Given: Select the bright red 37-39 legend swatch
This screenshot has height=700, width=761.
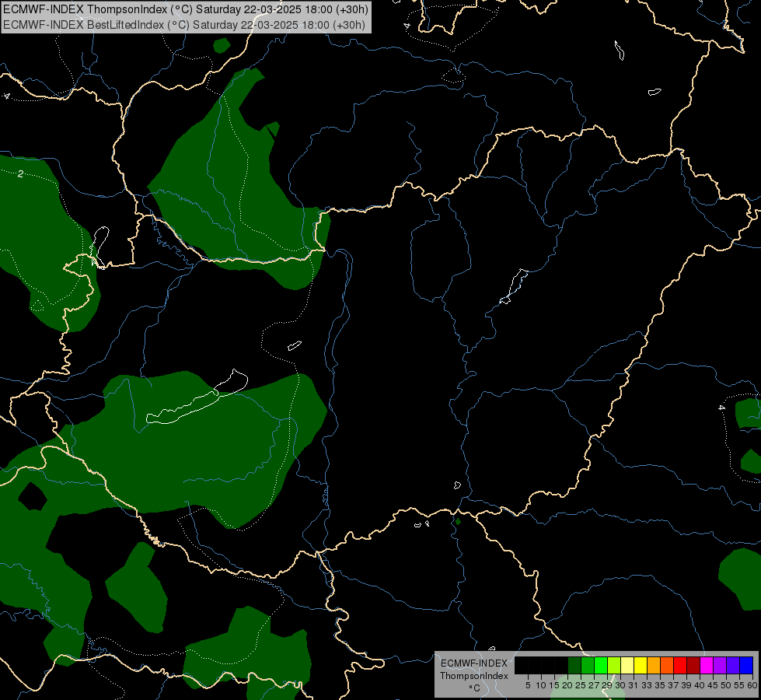Looking at the screenshot, I should pos(680,665).
